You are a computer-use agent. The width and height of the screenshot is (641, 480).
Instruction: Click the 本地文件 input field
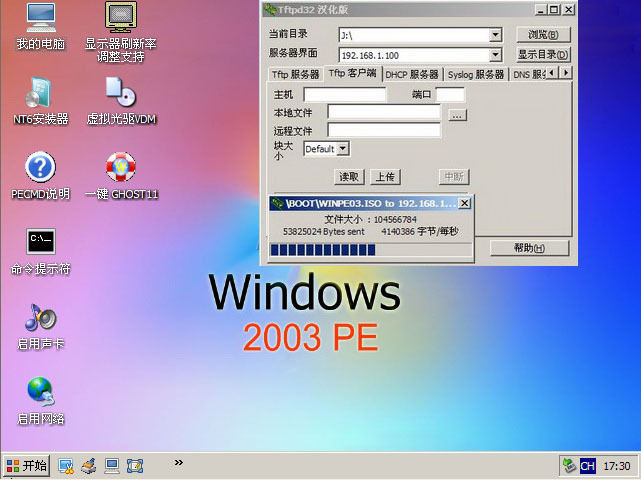384,112
